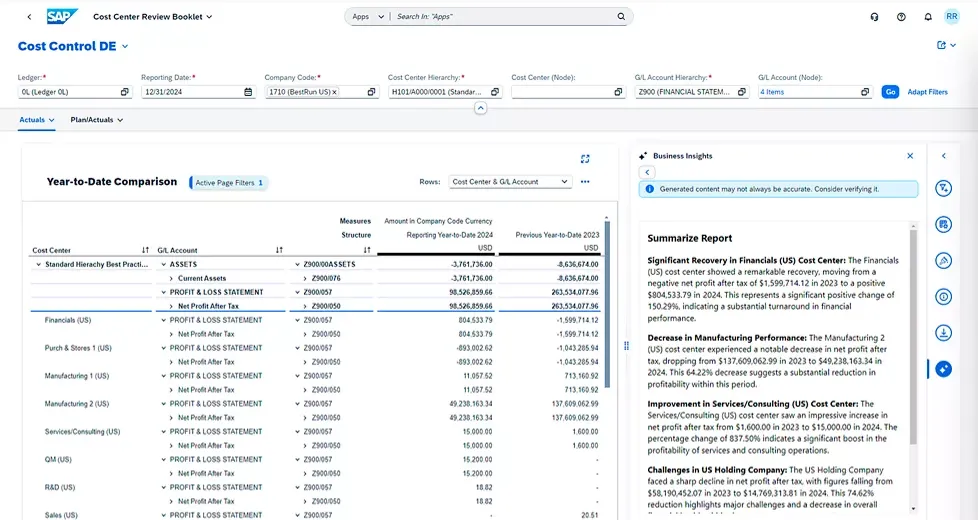Select the Manufacturing 1 (US) row

click(77, 376)
